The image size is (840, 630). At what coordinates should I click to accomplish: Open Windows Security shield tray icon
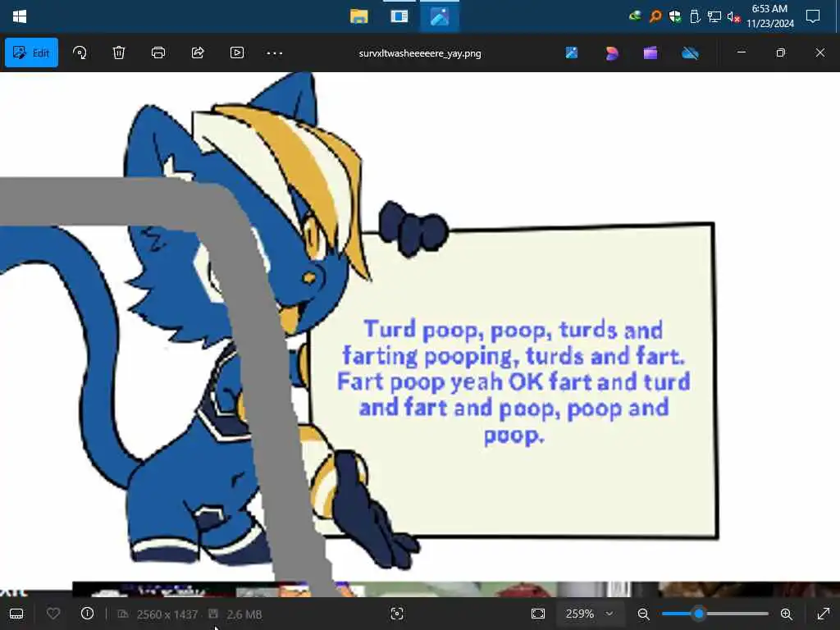pyautogui.click(x=675, y=16)
